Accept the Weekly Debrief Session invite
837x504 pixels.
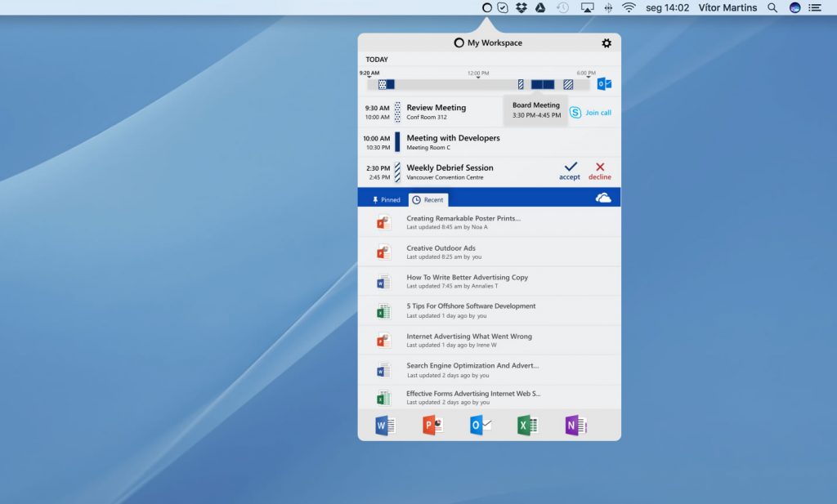click(570, 170)
